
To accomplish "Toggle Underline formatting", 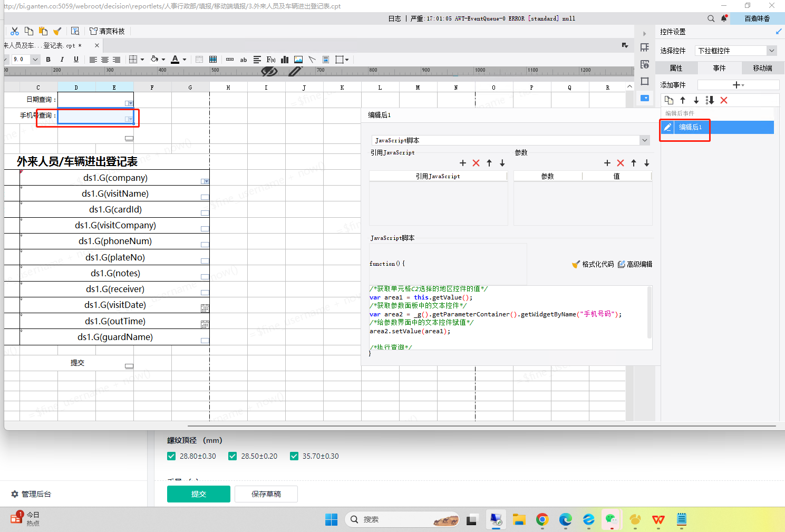I will point(76,60).
